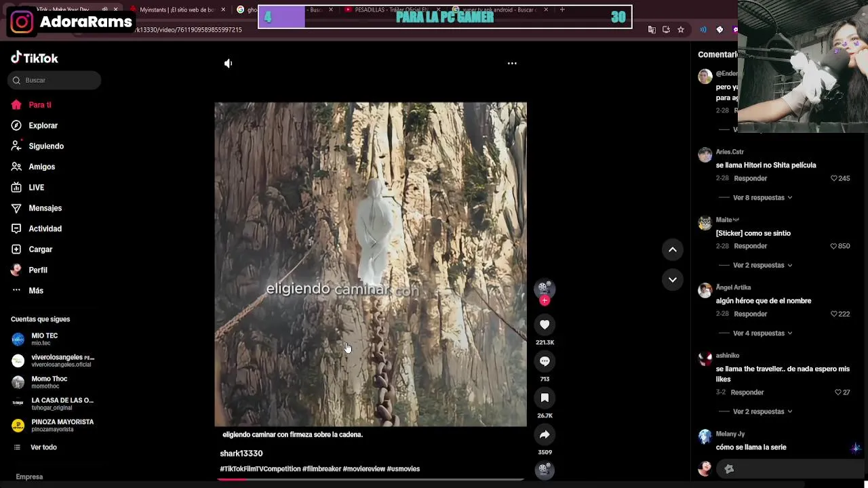Click the comment input field
This screenshot has width=868, height=488.
click(790, 469)
